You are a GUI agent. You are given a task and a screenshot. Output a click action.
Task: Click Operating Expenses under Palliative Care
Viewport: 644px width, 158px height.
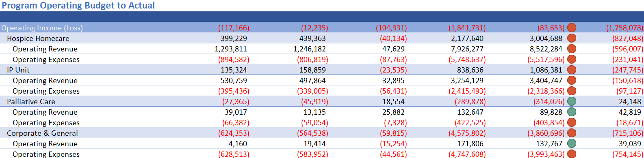[46, 123]
